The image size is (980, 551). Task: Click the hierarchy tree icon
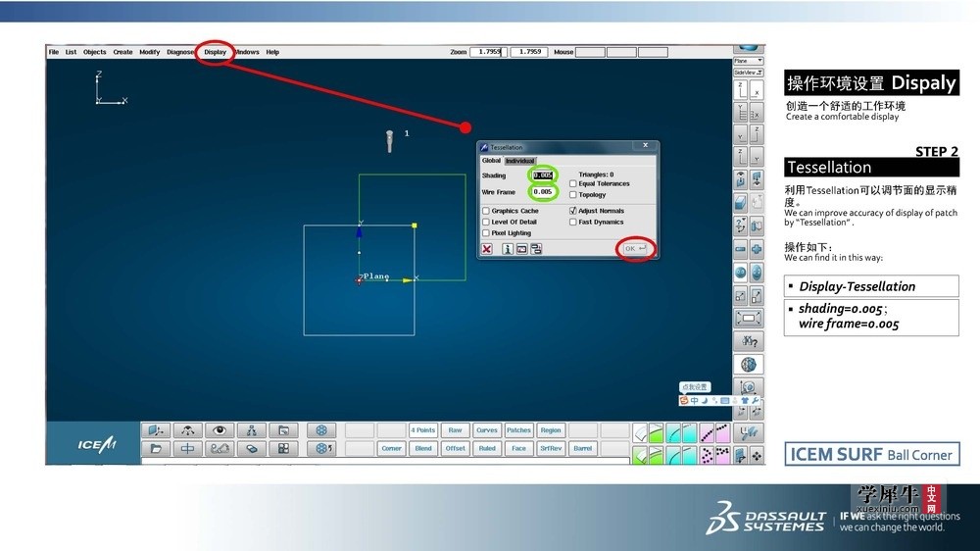click(251, 430)
